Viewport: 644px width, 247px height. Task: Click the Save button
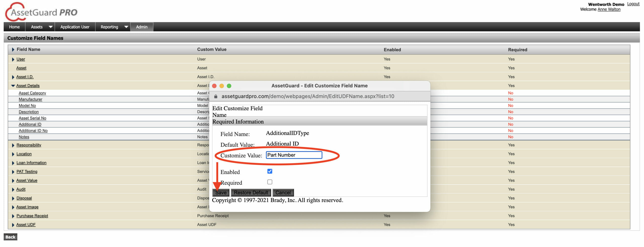coord(221,193)
